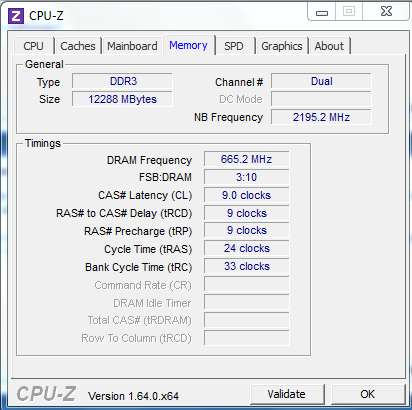Click the NB Frequency label
The image size is (412, 410).
pos(229,117)
